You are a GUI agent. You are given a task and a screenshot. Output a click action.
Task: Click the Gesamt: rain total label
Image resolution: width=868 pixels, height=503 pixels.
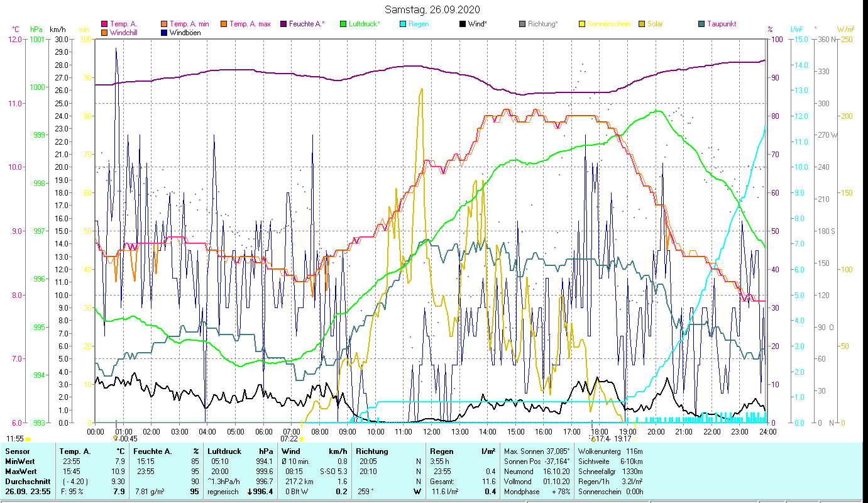click(x=442, y=482)
